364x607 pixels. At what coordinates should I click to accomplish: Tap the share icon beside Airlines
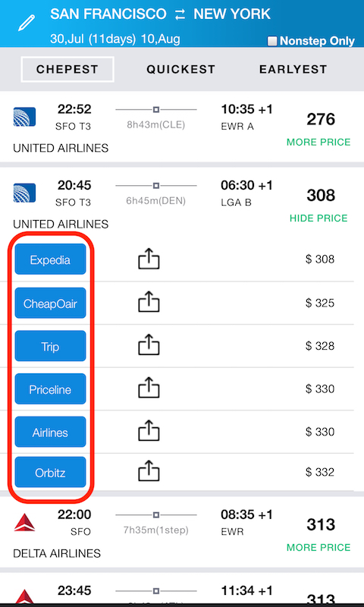(149, 431)
